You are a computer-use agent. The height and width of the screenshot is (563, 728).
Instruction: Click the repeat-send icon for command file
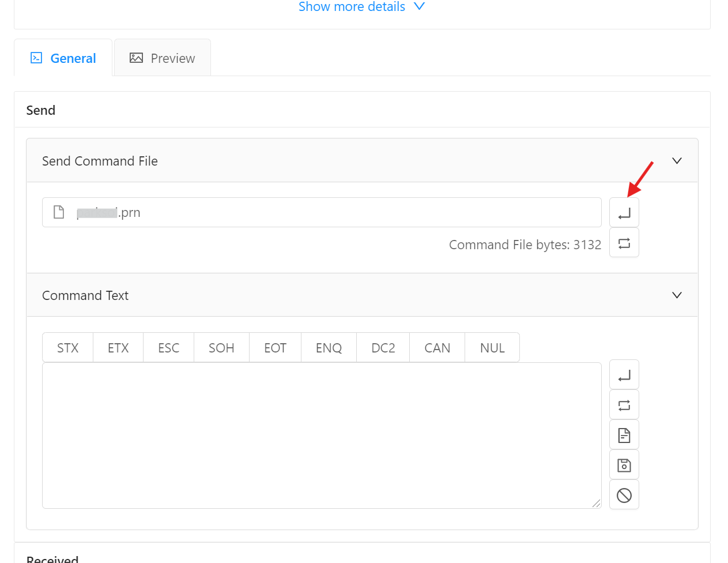pyautogui.click(x=624, y=243)
